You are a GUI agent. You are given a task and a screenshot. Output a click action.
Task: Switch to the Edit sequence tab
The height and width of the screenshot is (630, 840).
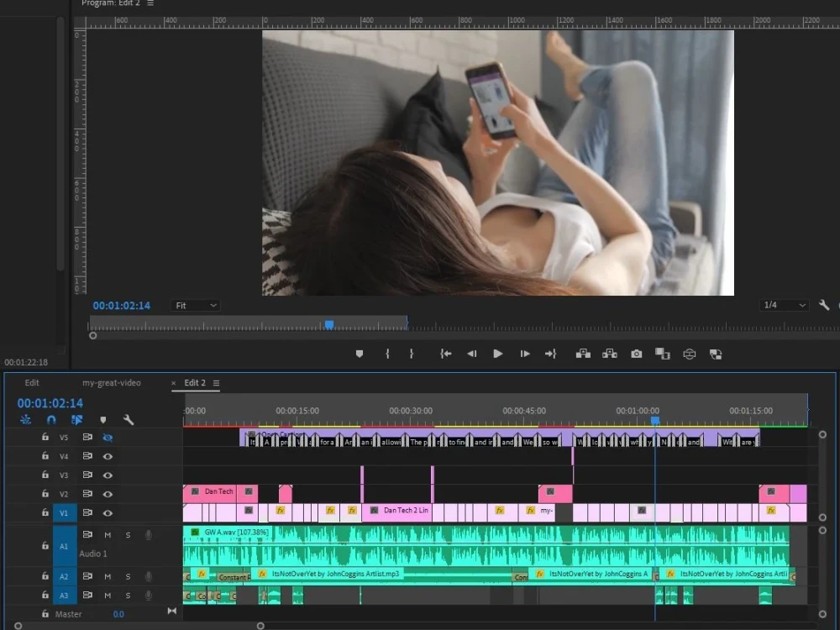point(32,382)
